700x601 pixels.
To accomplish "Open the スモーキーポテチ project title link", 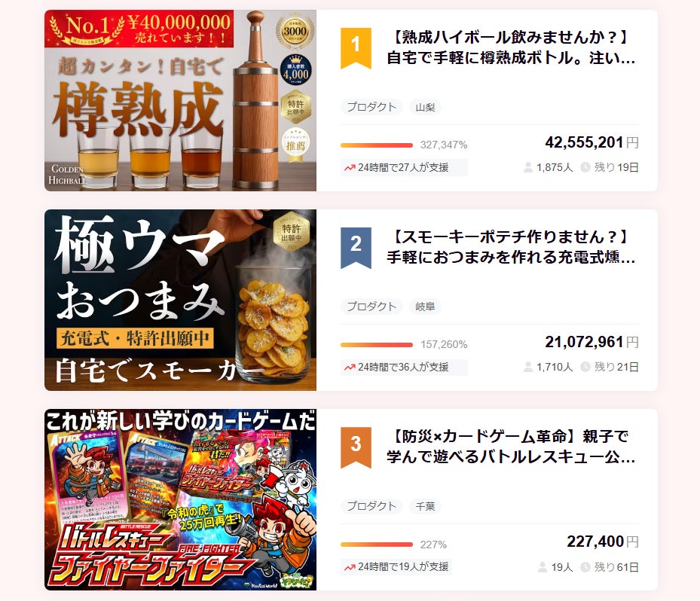I will [511, 247].
